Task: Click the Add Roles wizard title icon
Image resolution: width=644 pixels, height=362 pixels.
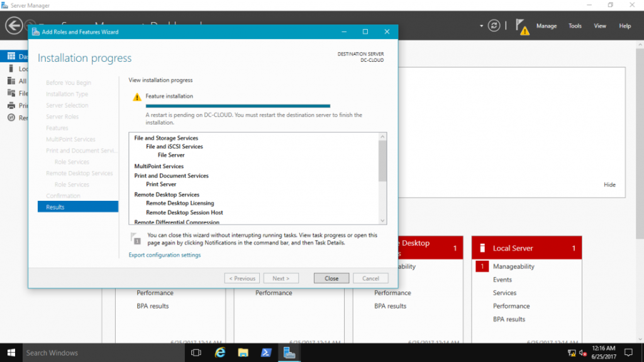Action: pyautogui.click(x=36, y=31)
